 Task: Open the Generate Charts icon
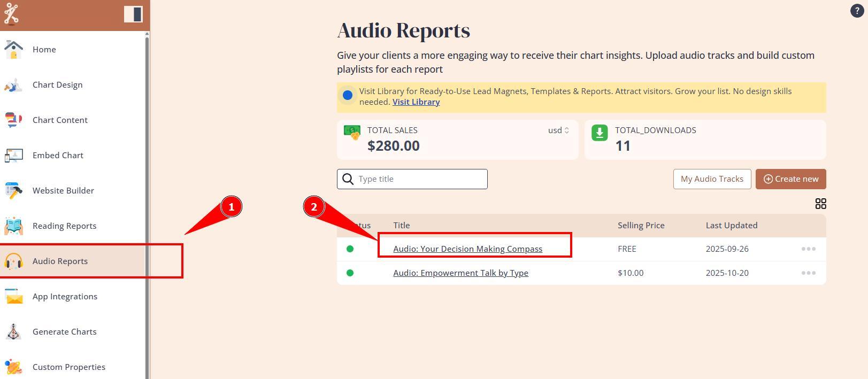tap(13, 332)
